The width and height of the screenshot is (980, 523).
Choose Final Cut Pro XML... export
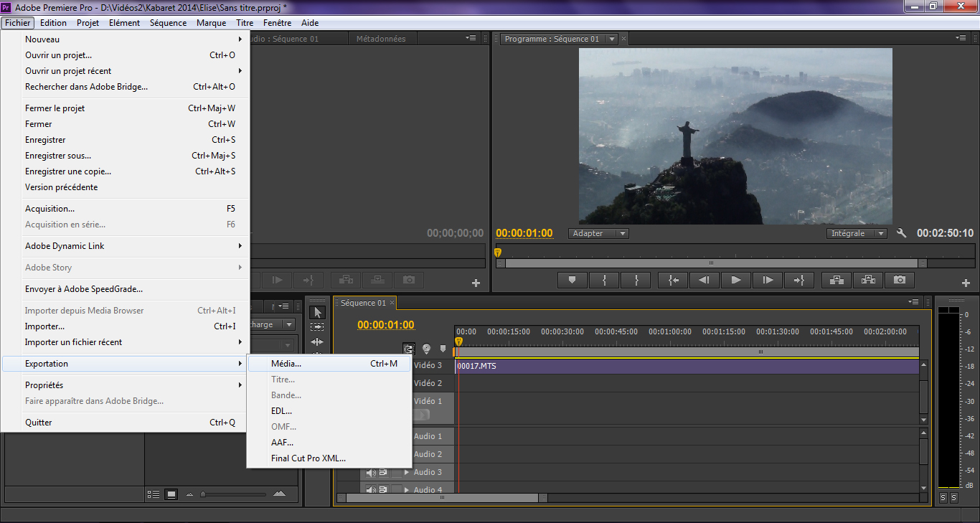coord(329,458)
